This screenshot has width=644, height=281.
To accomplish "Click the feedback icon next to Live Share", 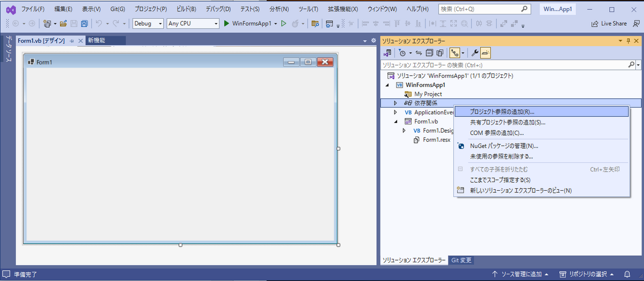I will (x=635, y=24).
